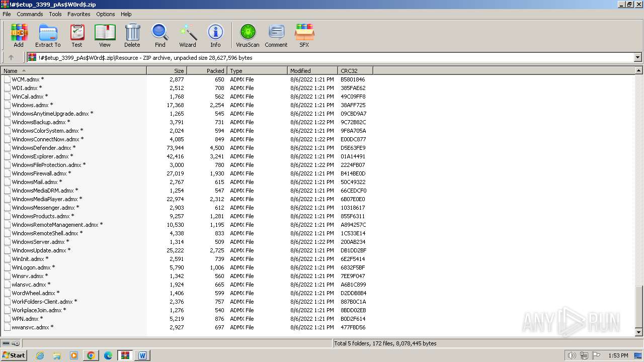The width and height of the screenshot is (644, 362).
Task: Click file icon of WinLogon.admx
Action: [x=7, y=267]
